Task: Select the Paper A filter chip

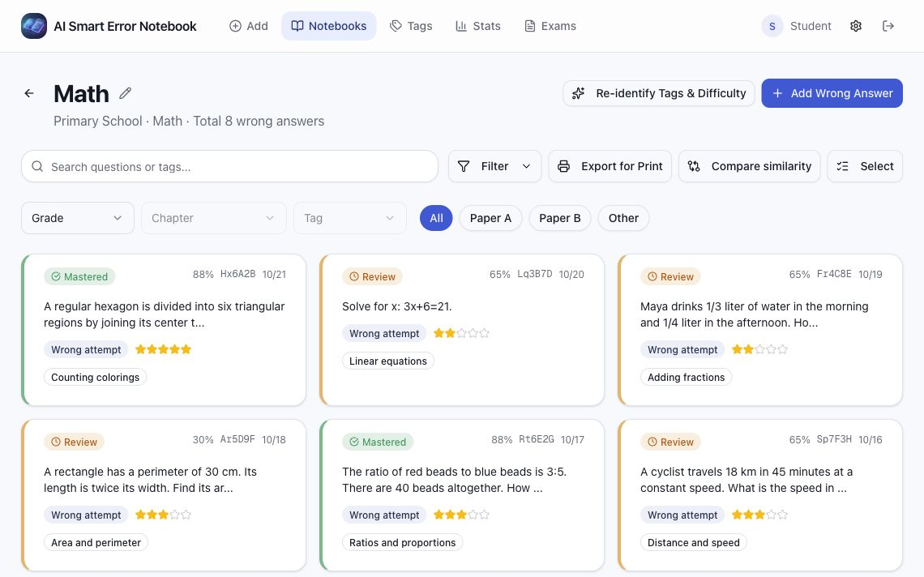Action: coord(490,218)
